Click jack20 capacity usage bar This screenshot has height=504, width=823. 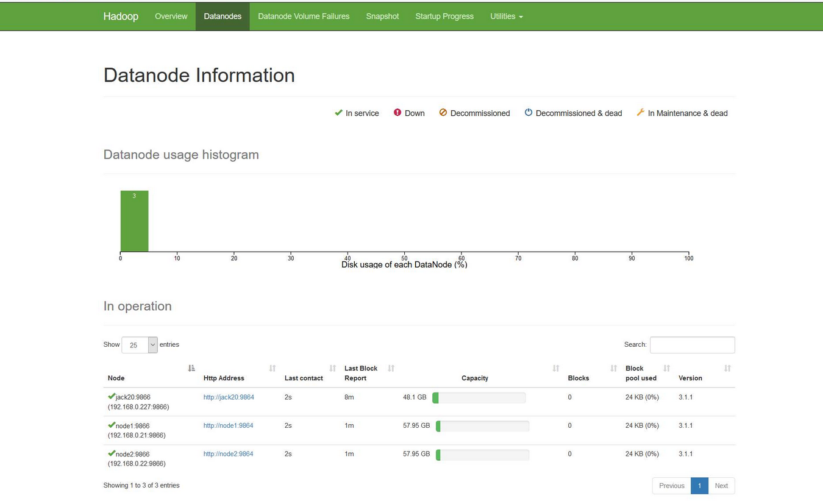tap(479, 398)
